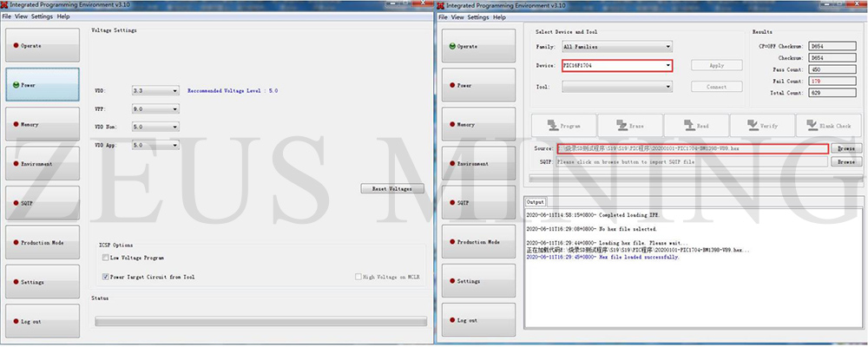868x347 pixels.
Task: Click the SQTP file path field
Action: click(691, 162)
